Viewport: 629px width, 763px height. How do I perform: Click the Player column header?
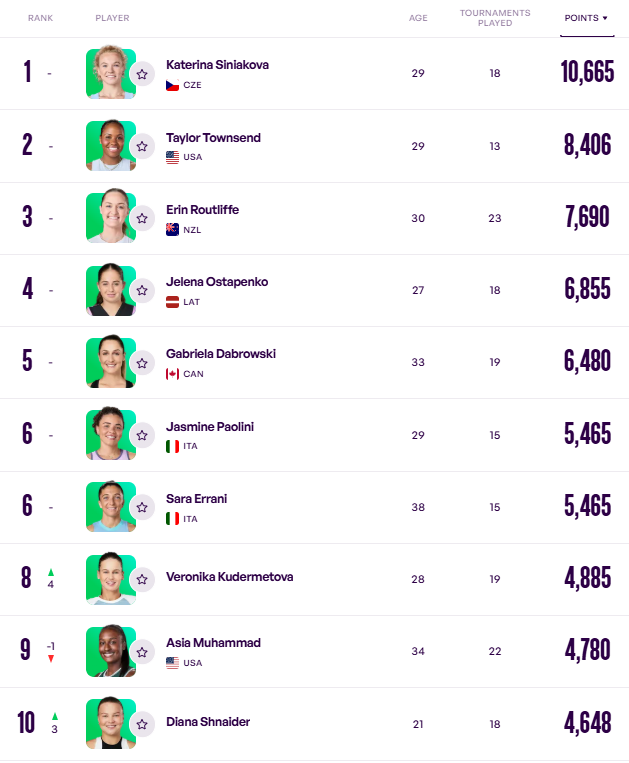click(x=112, y=18)
